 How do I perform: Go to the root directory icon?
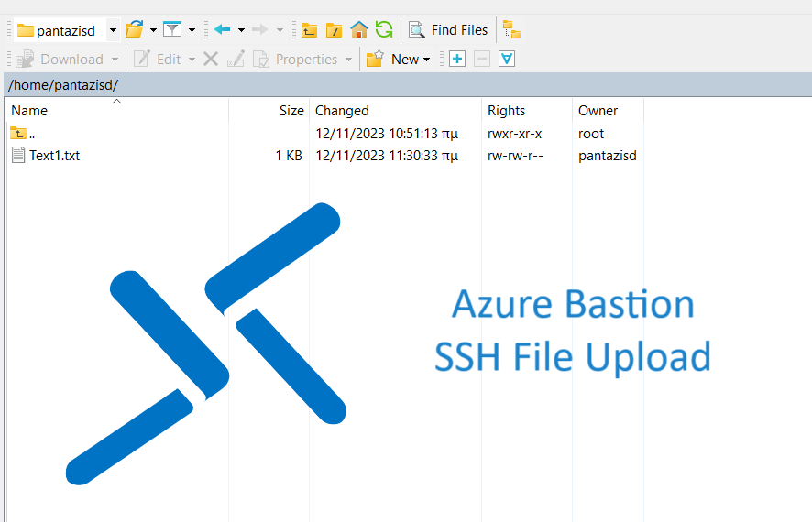335,30
